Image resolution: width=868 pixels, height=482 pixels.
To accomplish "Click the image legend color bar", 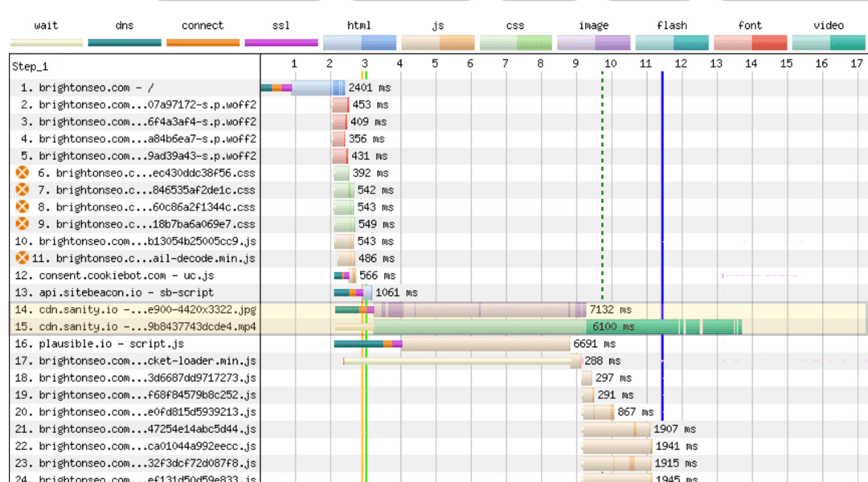I will point(593,43).
